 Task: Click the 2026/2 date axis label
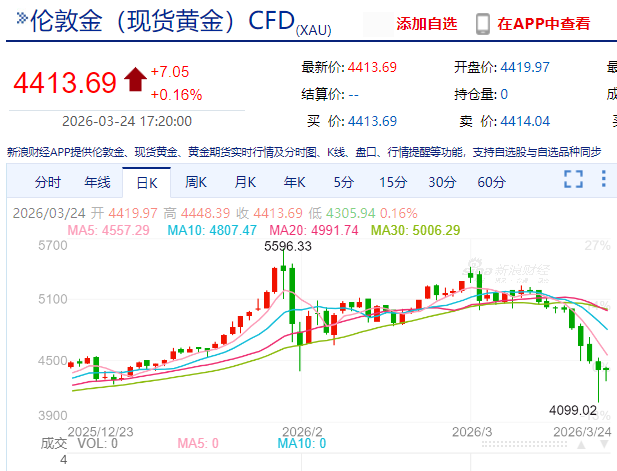pyautogui.click(x=302, y=432)
